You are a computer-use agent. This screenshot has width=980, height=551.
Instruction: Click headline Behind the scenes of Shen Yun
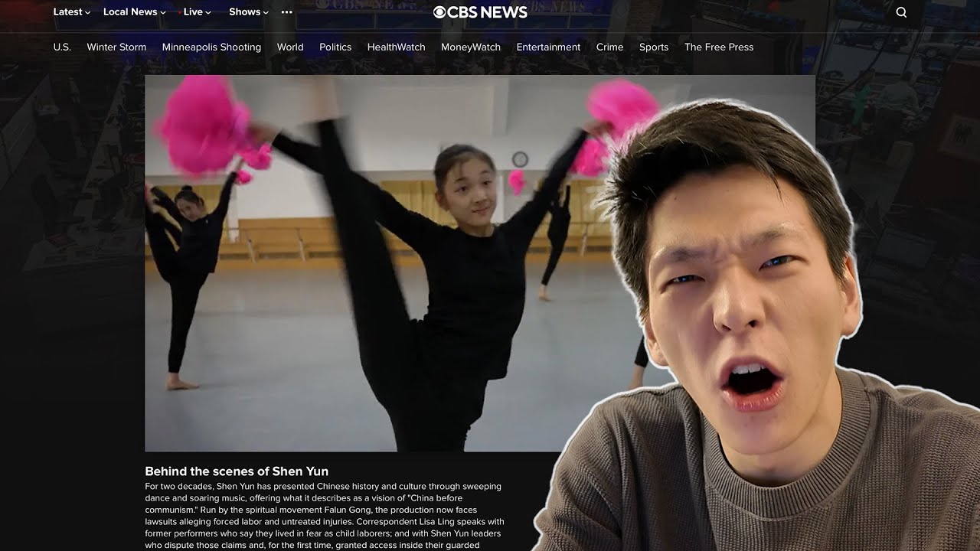coord(237,471)
